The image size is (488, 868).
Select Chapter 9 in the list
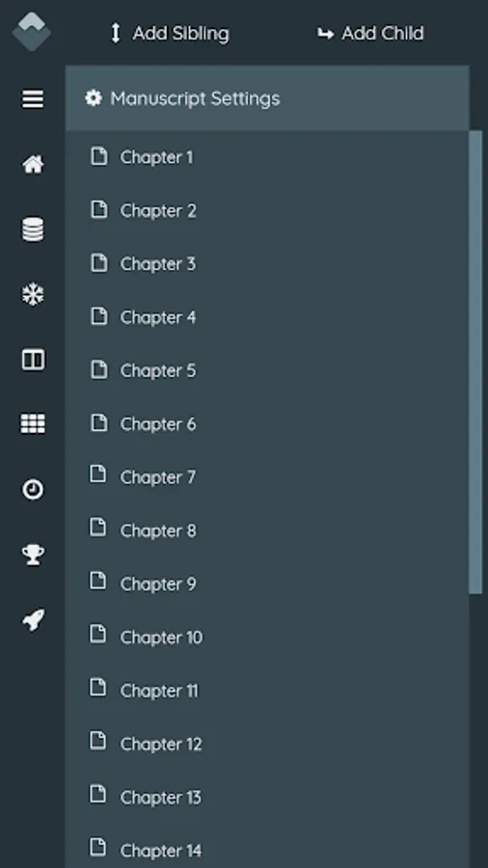point(267,583)
